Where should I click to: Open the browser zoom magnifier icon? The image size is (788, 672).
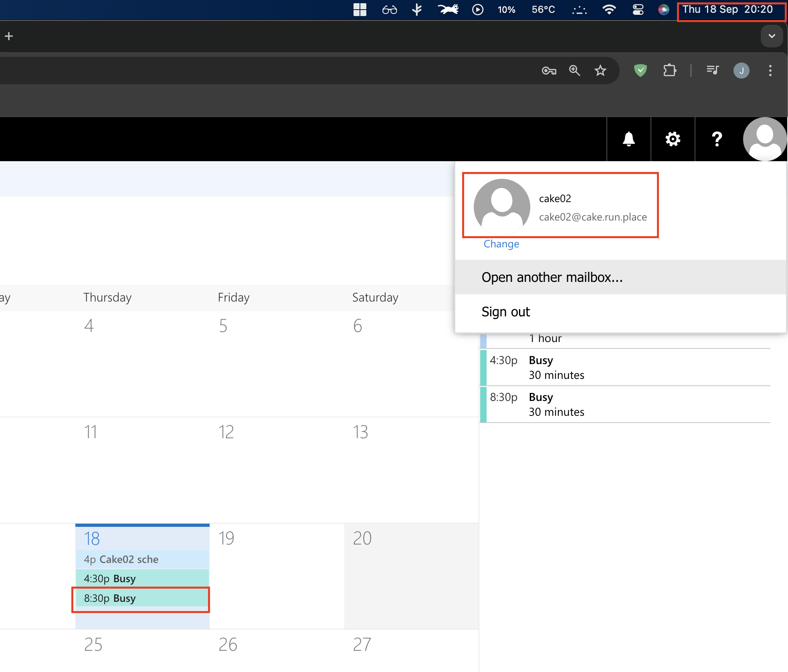coord(574,71)
